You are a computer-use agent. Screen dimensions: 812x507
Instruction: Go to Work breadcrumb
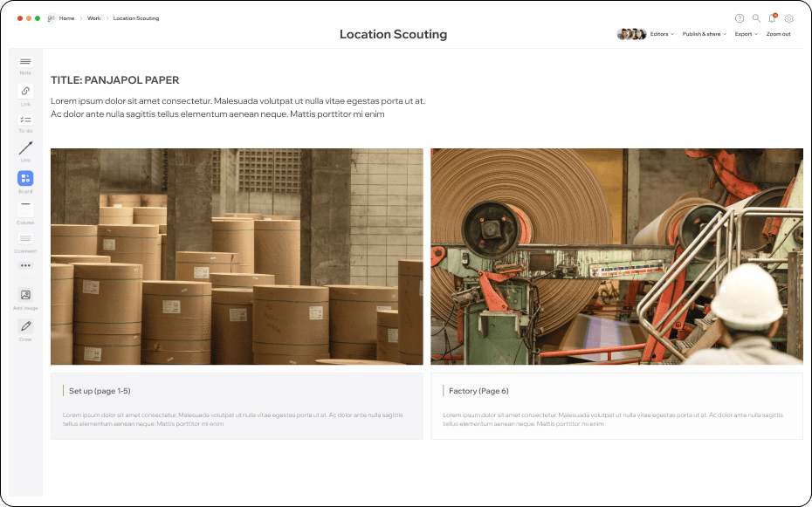point(93,18)
